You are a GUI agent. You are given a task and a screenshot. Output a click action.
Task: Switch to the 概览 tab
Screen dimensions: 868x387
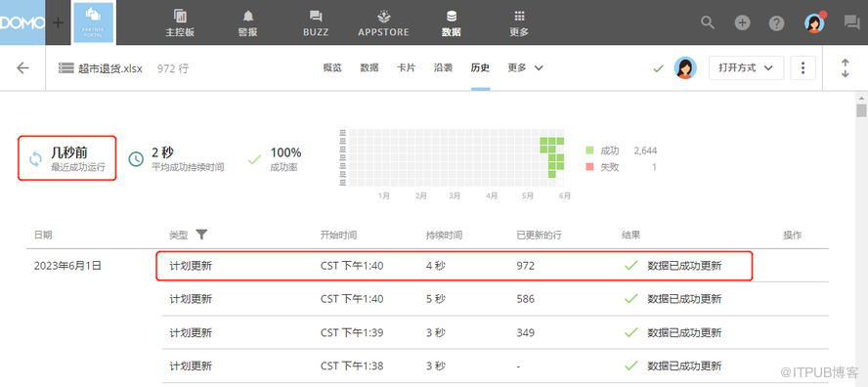(x=332, y=68)
